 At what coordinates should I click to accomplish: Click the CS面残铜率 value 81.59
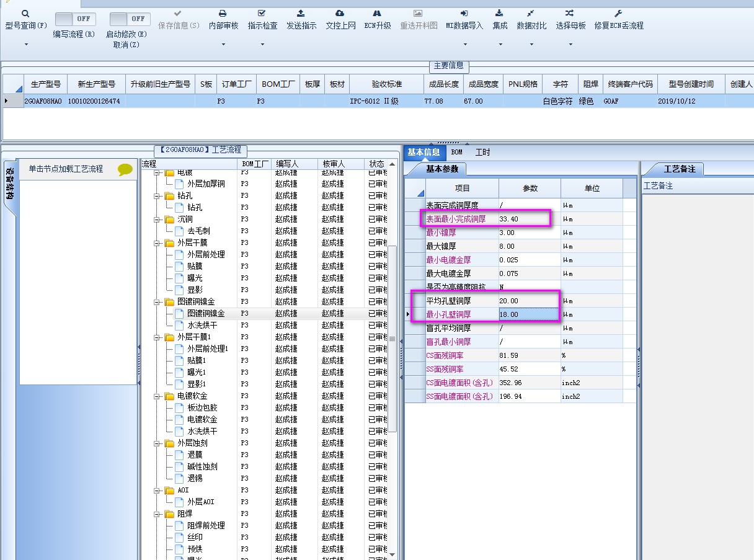530,355
